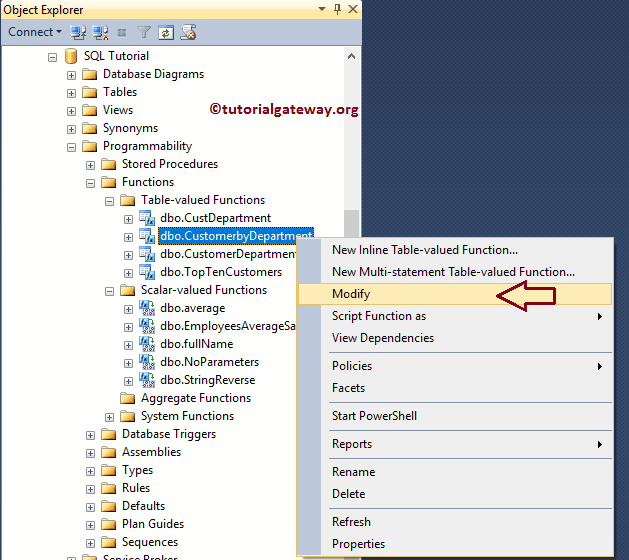The height and width of the screenshot is (560, 629).
Task: Expand the Views folder node
Action: coord(71,112)
